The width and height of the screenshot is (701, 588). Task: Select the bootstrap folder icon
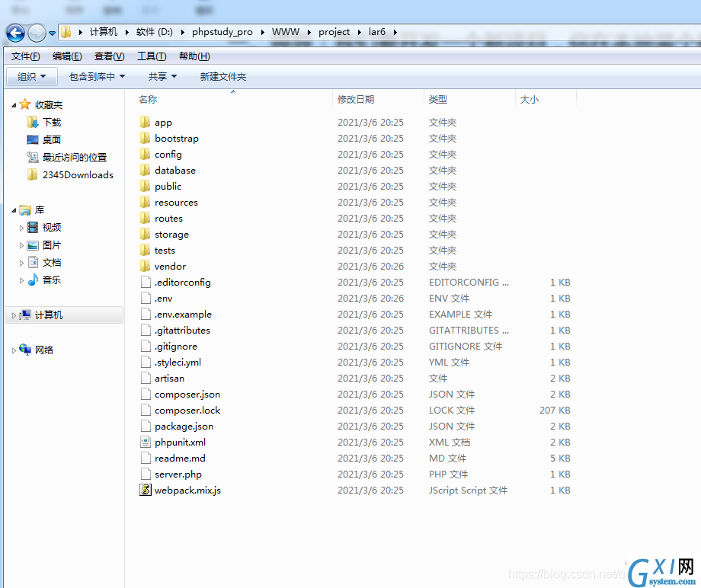pos(145,138)
